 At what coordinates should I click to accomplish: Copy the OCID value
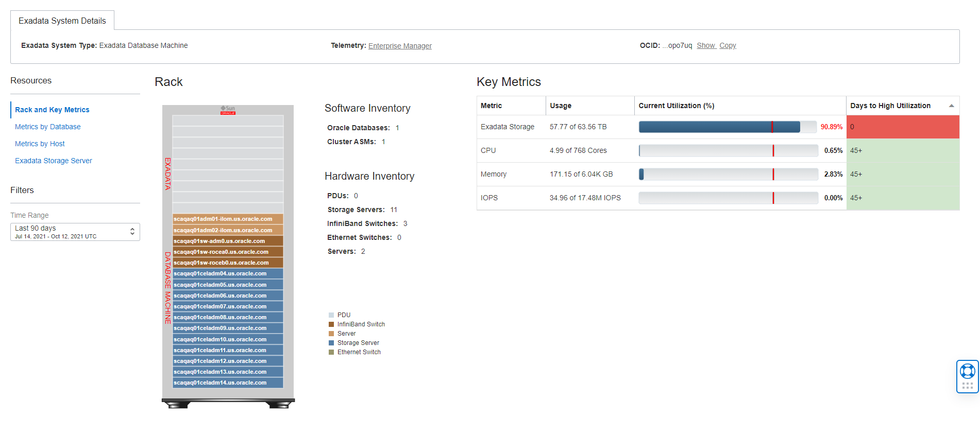tap(728, 45)
